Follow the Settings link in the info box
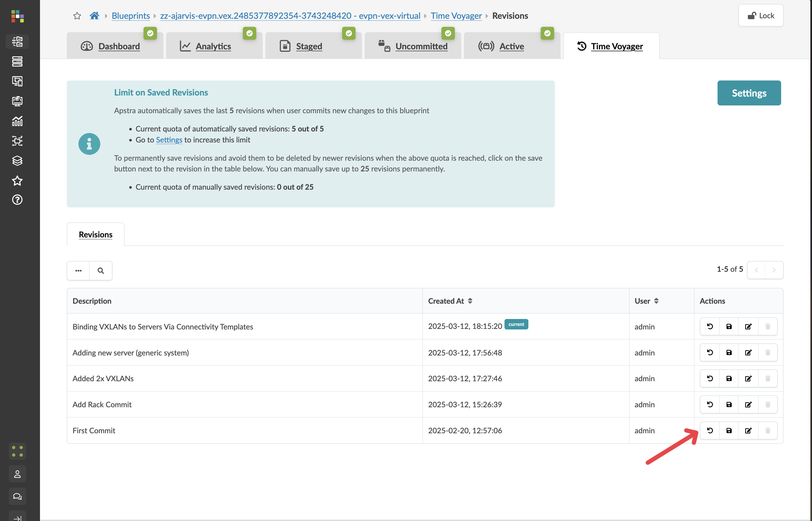This screenshot has height=521, width=812. pyautogui.click(x=169, y=140)
